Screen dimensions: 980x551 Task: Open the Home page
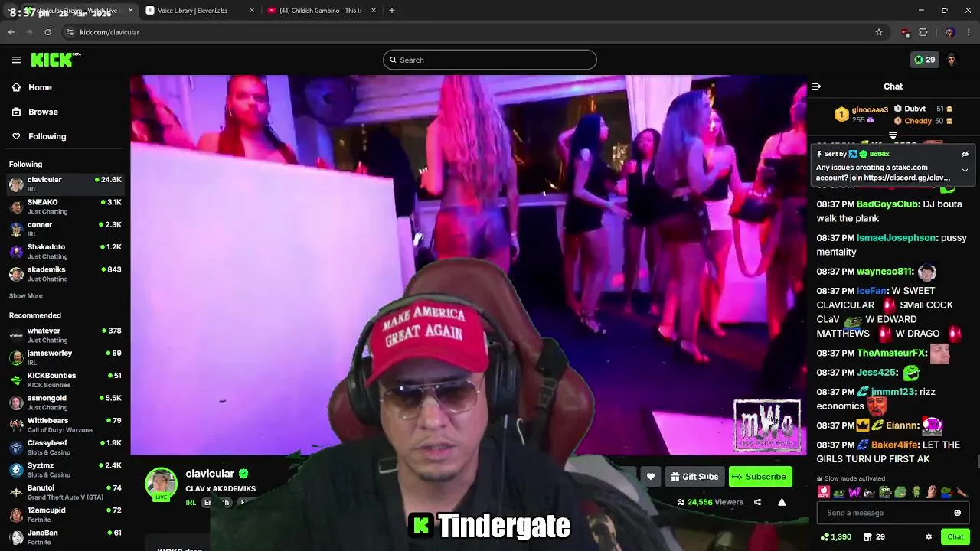click(32, 87)
